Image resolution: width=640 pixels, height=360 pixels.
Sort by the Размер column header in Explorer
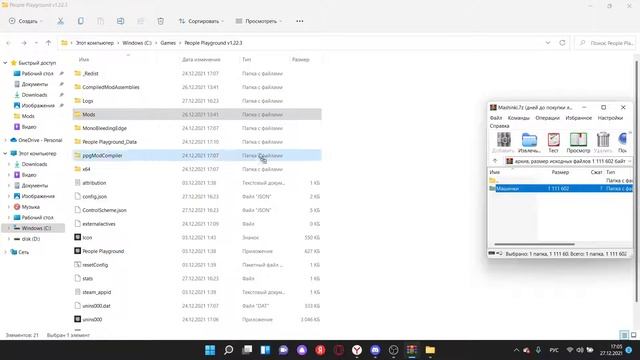(x=300, y=60)
